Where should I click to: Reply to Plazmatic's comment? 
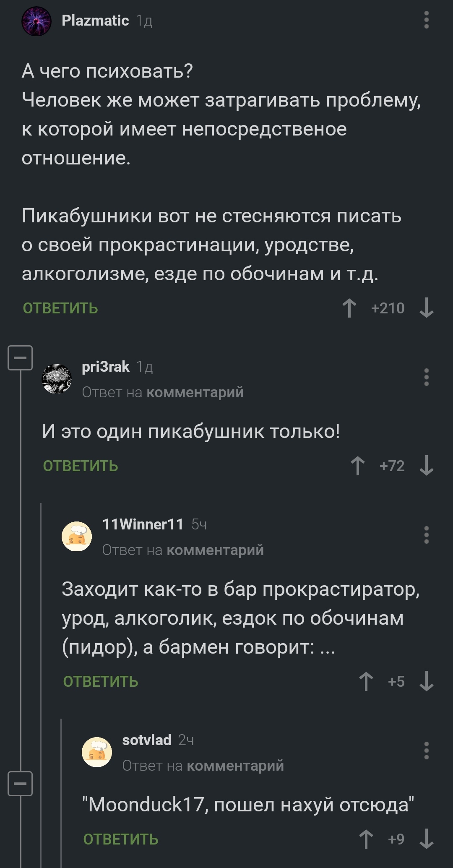point(60,308)
